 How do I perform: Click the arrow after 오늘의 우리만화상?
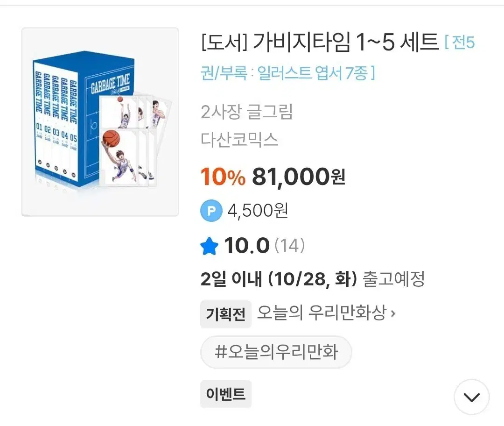coord(393,314)
